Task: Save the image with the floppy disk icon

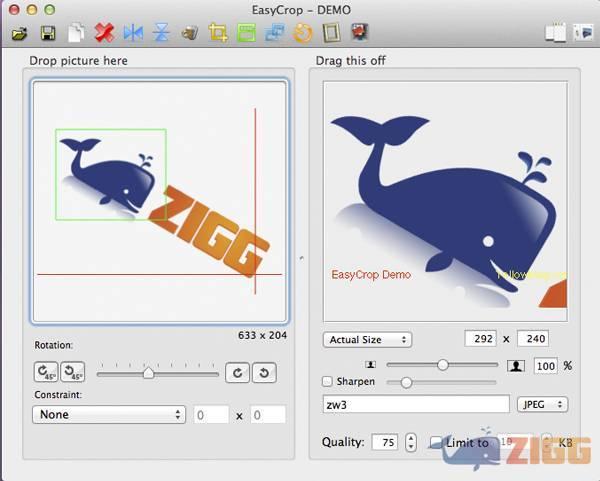Action: tap(48, 33)
